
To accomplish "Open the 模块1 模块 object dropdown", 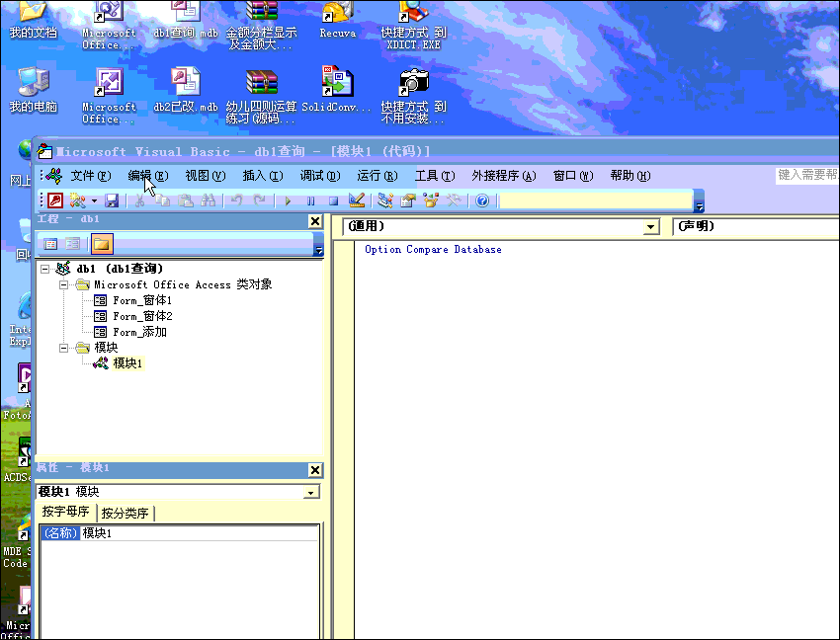I will (x=310, y=492).
